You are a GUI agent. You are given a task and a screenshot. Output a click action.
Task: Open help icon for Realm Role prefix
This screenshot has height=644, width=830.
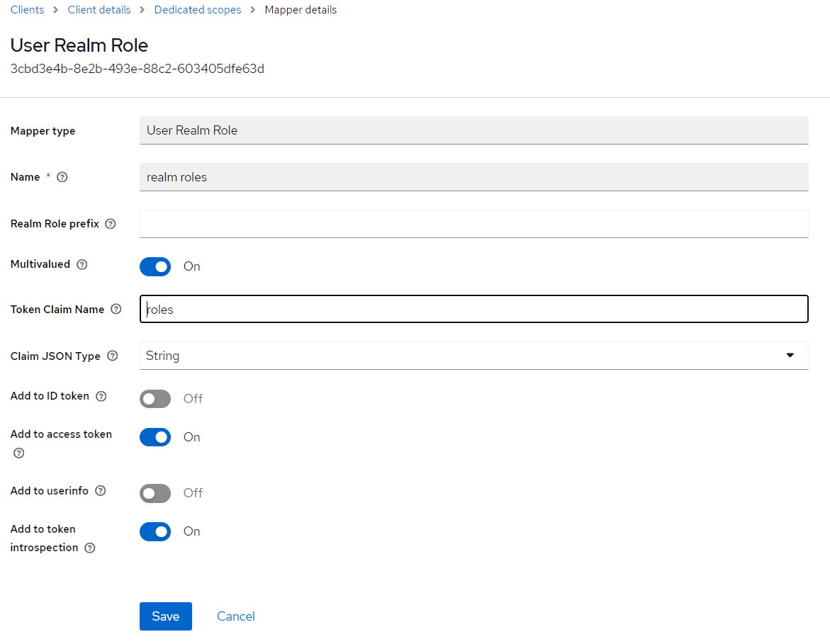(x=110, y=224)
